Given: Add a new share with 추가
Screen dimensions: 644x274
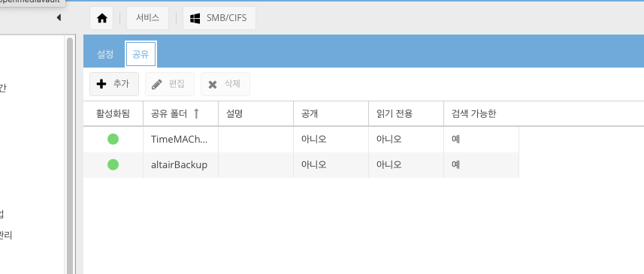Looking at the screenshot, I should coord(114,84).
